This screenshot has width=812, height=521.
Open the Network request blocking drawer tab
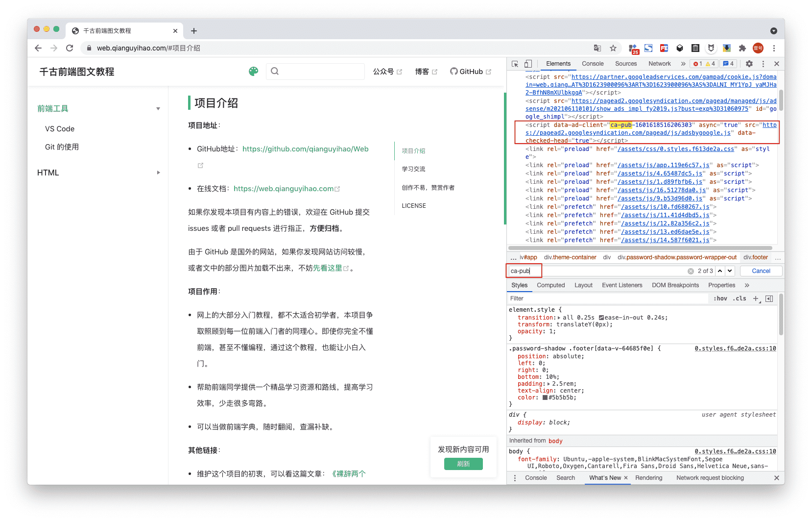pos(710,478)
